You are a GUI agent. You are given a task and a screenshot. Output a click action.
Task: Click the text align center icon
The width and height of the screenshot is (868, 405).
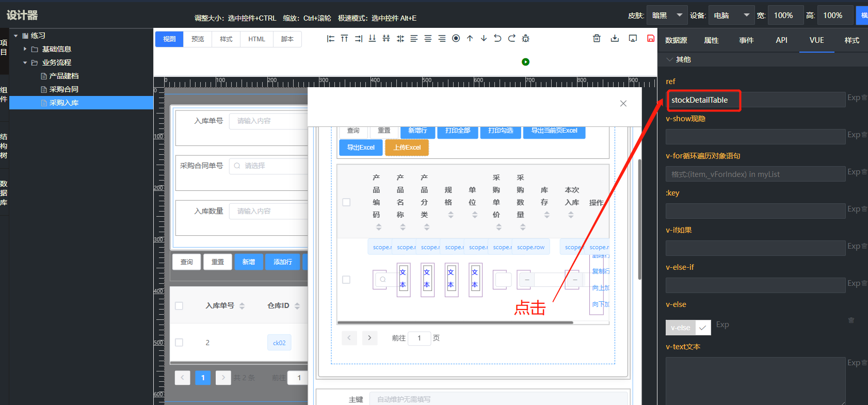point(428,39)
